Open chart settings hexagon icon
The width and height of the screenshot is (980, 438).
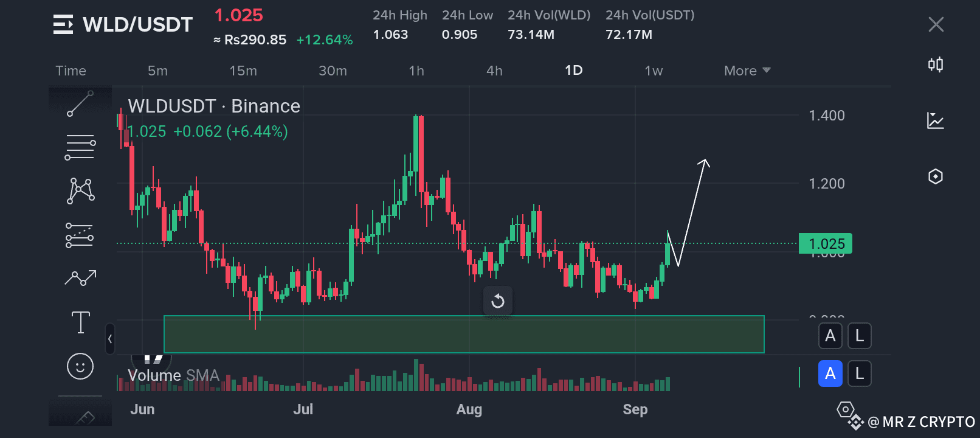(936, 176)
